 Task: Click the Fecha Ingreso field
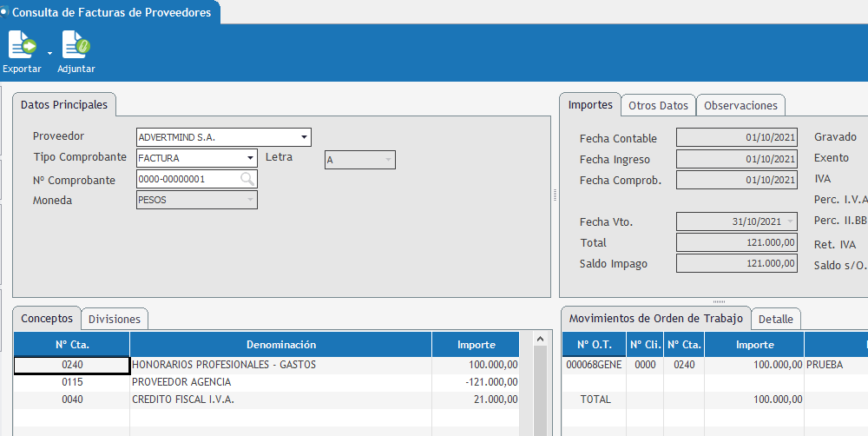point(737,159)
